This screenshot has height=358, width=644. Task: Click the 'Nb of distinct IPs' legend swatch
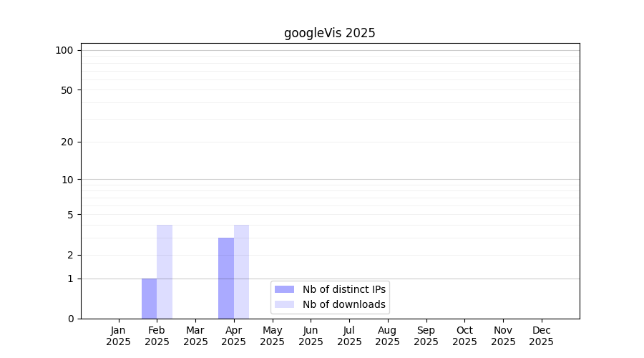tap(284, 289)
